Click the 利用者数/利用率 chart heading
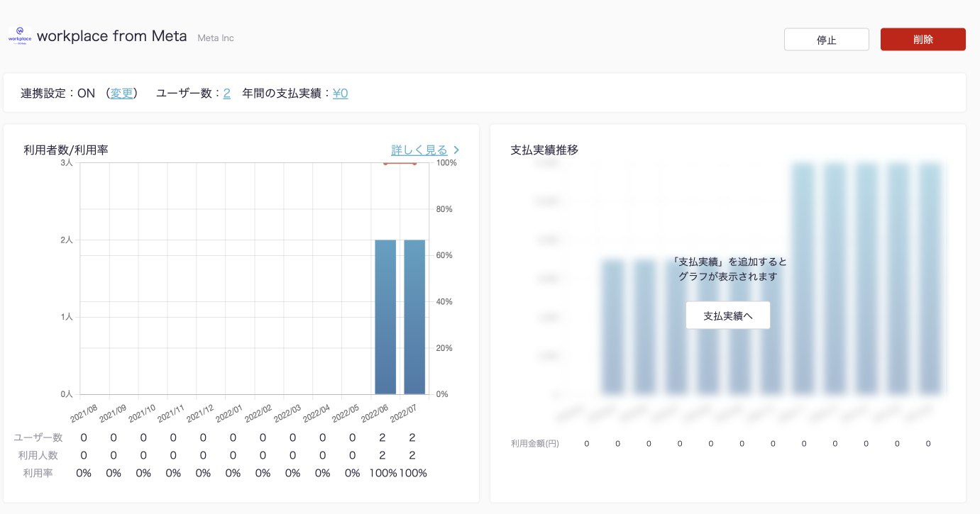Screen dimensions: 980x514 click(66, 150)
